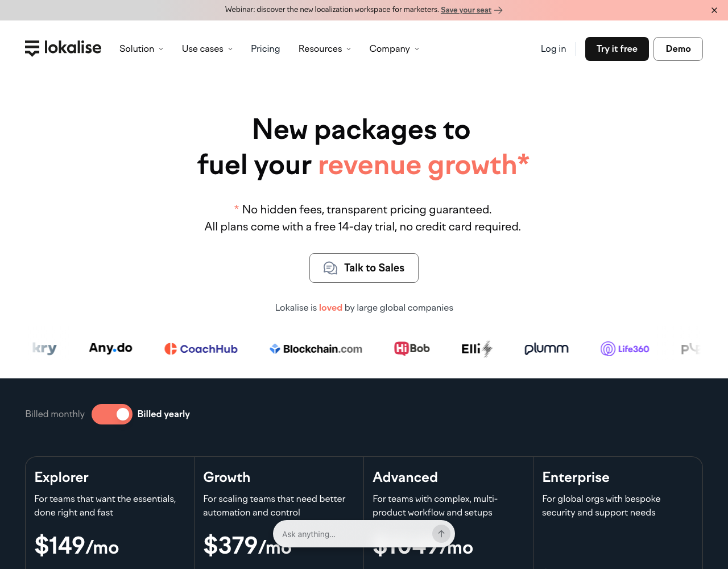The height and width of the screenshot is (569, 728).
Task: Expand the Resources menu
Action: tap(325, 49)
